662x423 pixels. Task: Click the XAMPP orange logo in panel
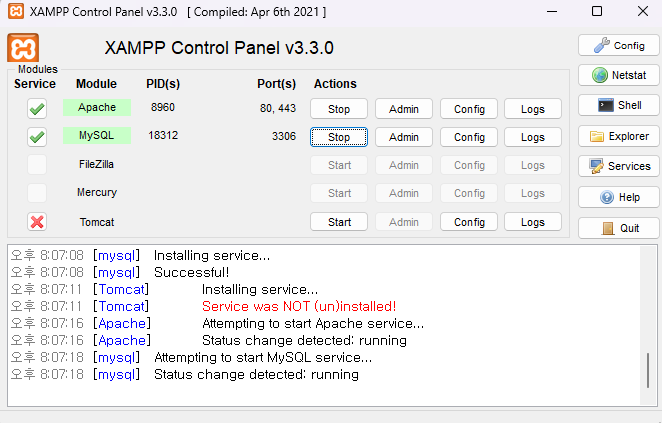pos(23,48)
